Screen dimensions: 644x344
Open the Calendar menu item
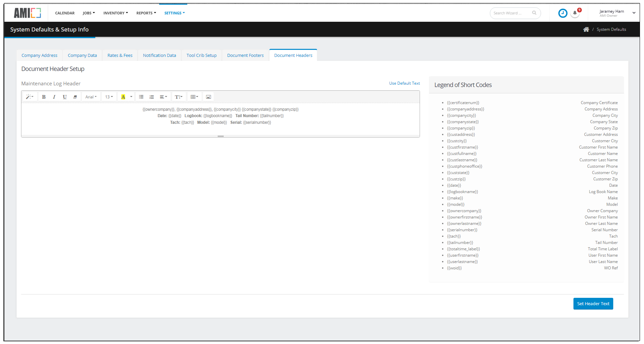[x=65, y=13]
